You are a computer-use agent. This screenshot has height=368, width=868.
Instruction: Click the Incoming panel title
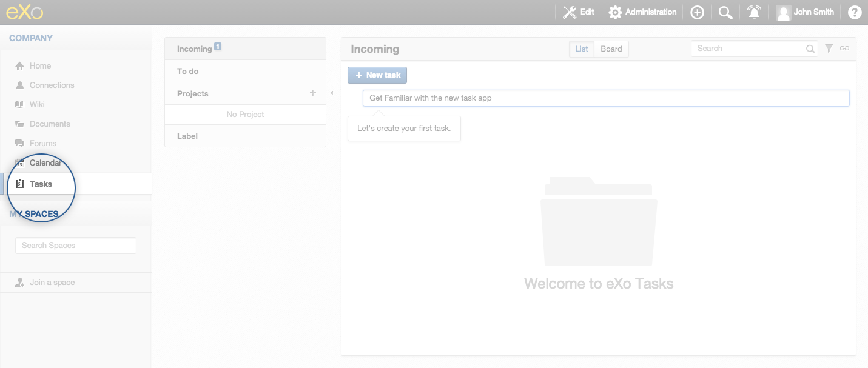tap(375, 49)
